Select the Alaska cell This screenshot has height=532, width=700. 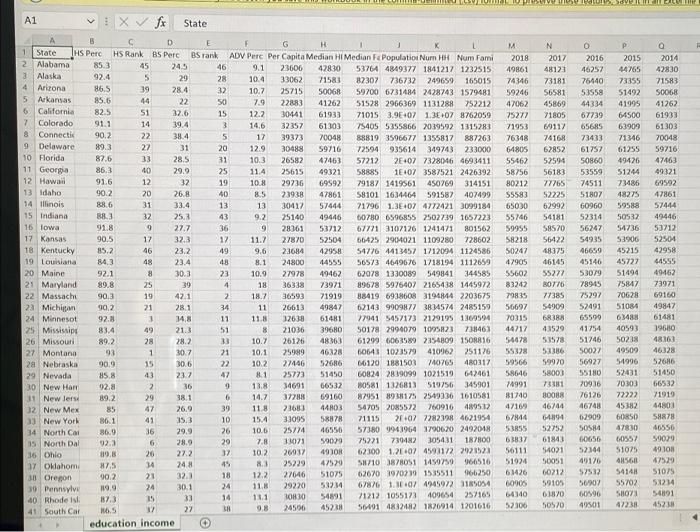coord(53,76)
